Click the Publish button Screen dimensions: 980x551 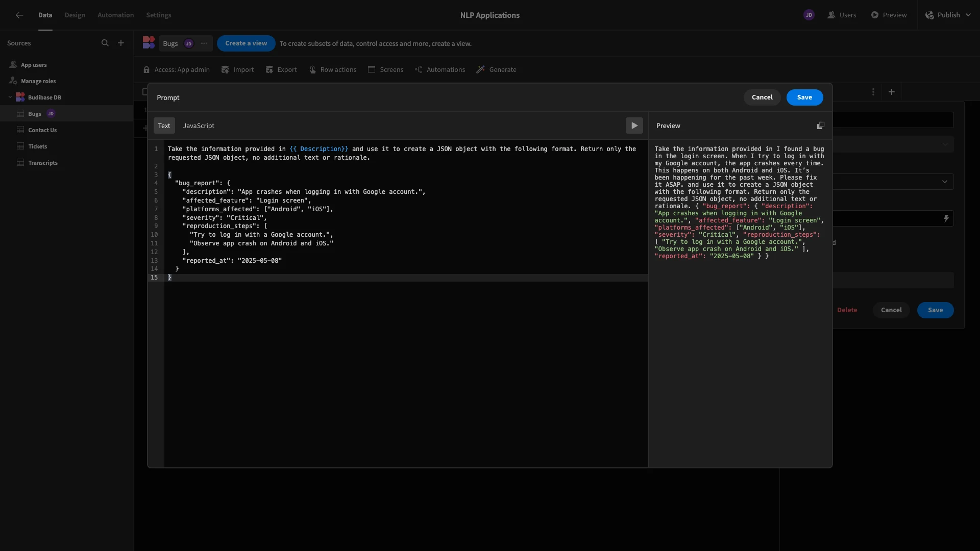pyautogui.click(x=948, y=15)
